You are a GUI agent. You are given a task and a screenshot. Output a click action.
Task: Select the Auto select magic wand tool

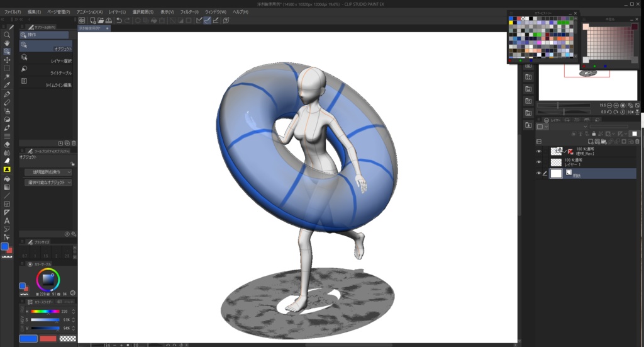(x=7, y=76)
